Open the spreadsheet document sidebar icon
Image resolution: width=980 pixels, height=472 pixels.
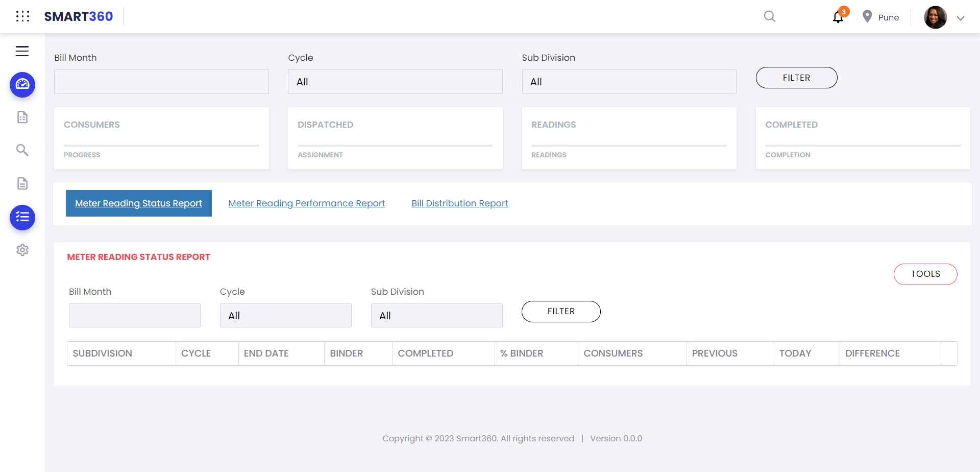coord(22,117)
